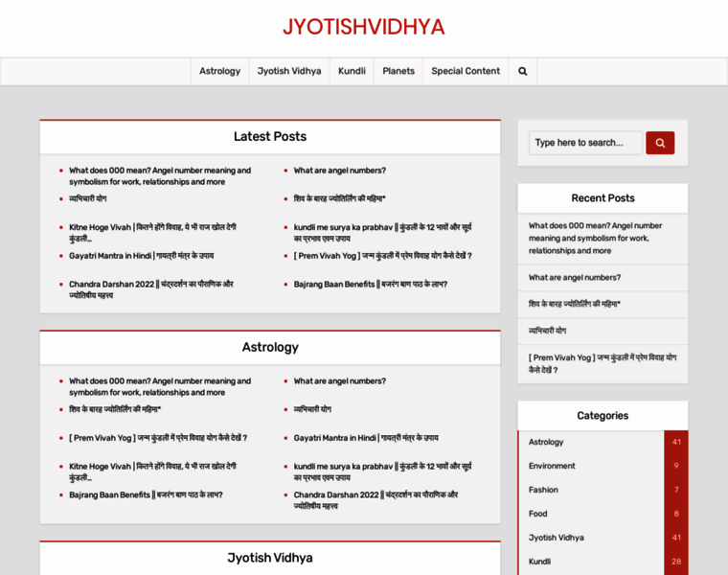
Task: Select the Environment category
Action: point(552,466)
